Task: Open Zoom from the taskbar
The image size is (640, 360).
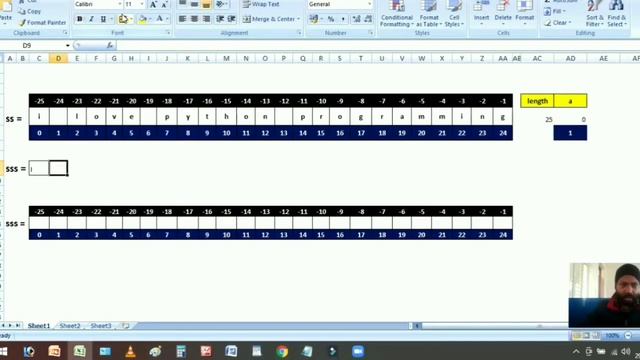Action: 358,351
